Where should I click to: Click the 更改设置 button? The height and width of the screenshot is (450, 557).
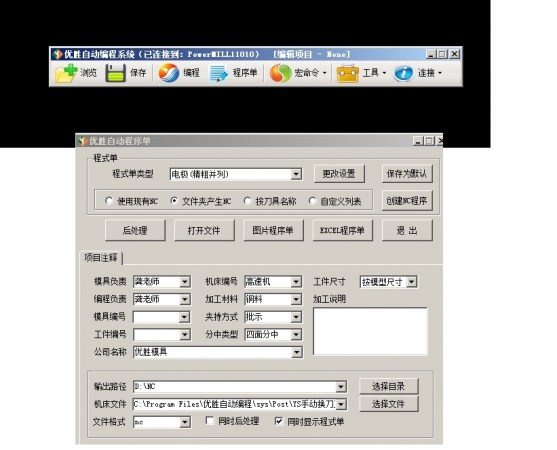pyautogui.click(x=339, y=174)
